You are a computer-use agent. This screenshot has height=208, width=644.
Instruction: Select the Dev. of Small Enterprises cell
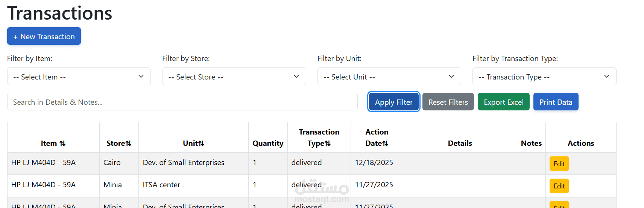(x=184, y=163)
